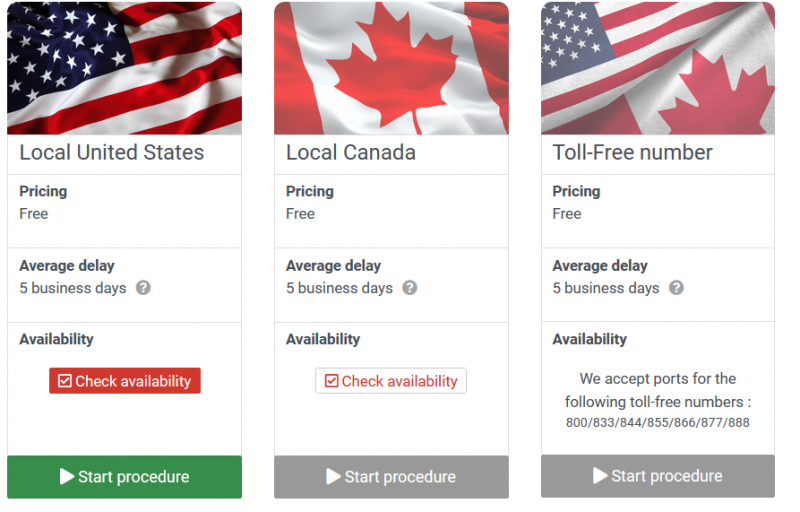Image resolution: width=800 pixels, height=512 pixels.
Task: Open the Local United States card title
Action: (x=112, y=152)
